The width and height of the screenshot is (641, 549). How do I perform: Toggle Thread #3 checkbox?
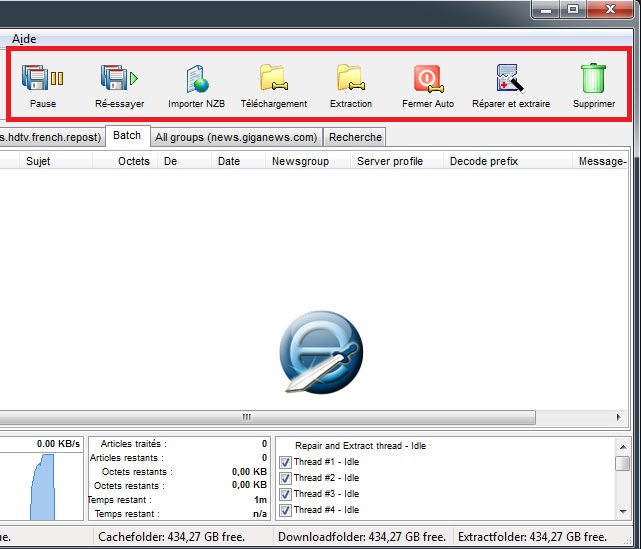(x=285, y=494)
